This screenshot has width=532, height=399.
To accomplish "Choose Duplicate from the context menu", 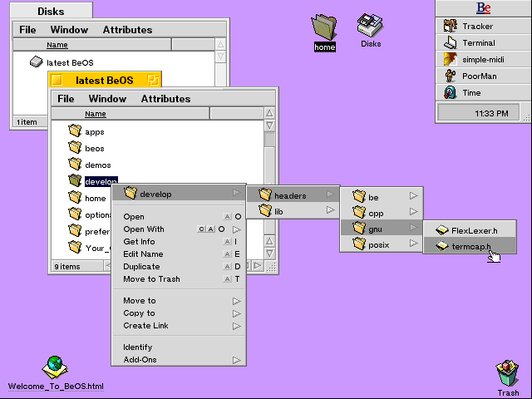I will [179, 267].
